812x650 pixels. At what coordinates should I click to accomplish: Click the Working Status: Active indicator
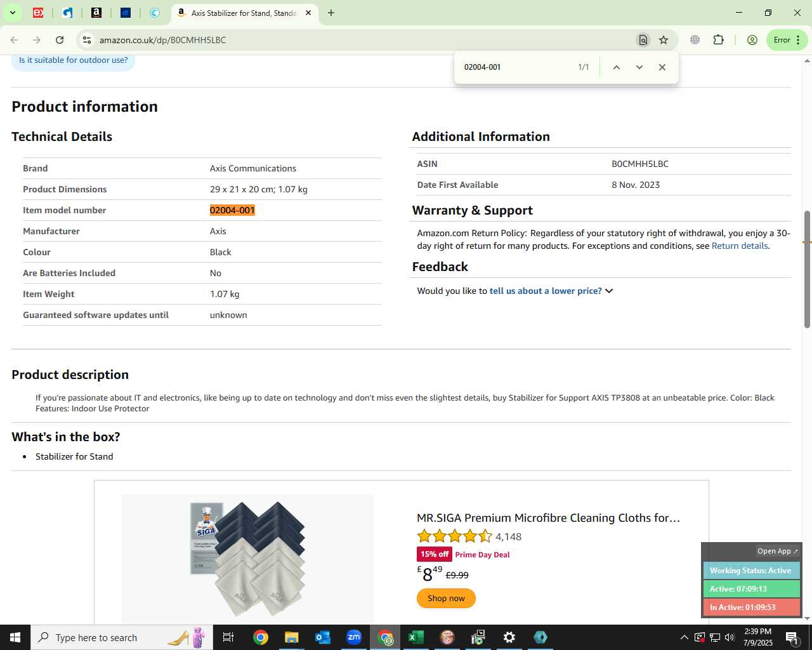point(751,570)
